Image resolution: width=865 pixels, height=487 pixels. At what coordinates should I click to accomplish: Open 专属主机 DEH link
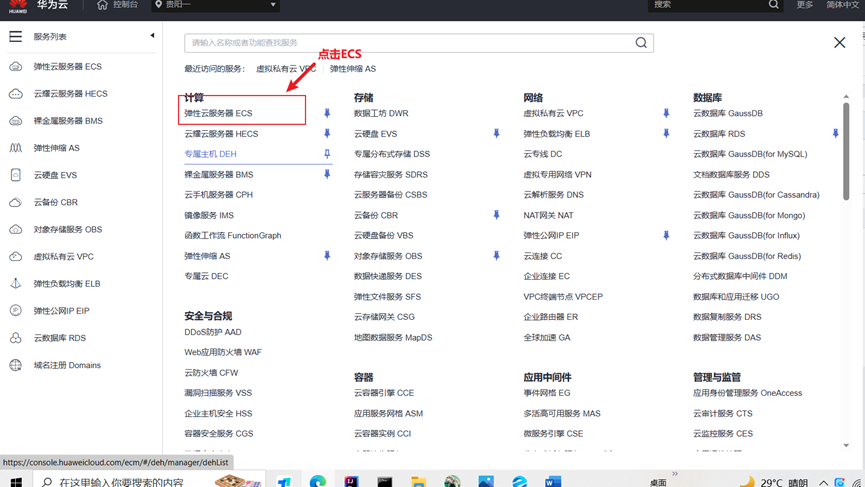(210, 154)
